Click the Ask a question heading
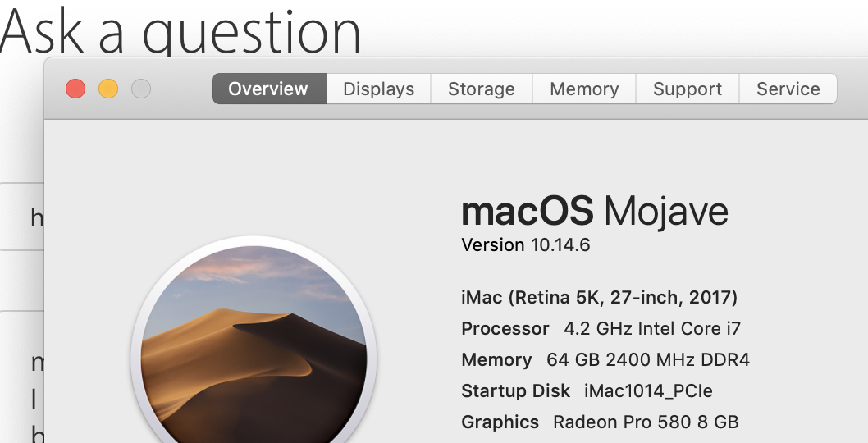The height and width of the screenshot is (443, 868). (x=180, y=30)
